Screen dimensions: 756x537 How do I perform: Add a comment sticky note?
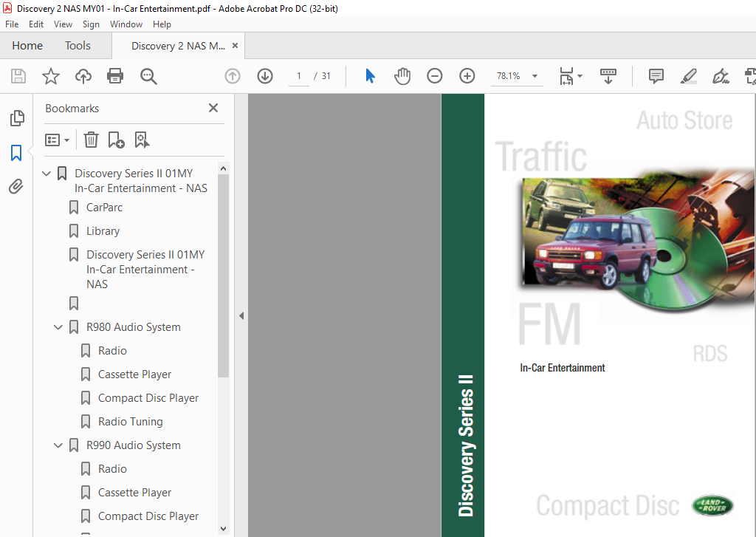coord(656,76)
